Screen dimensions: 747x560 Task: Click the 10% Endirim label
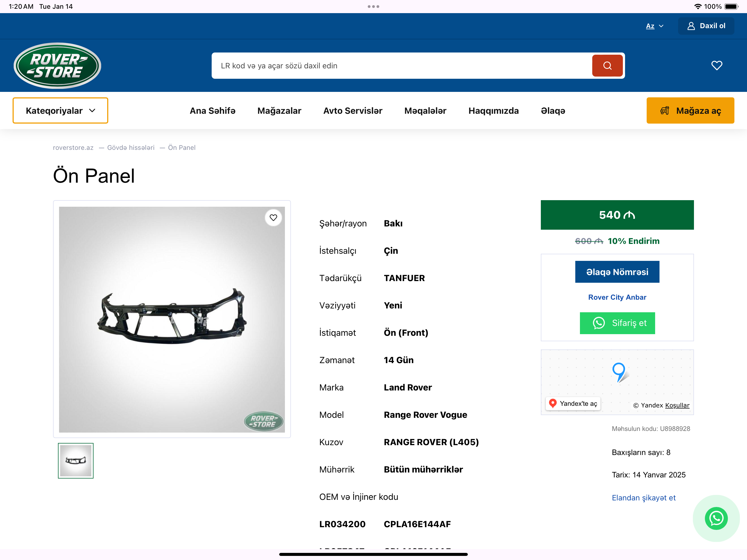pos(634,241)
